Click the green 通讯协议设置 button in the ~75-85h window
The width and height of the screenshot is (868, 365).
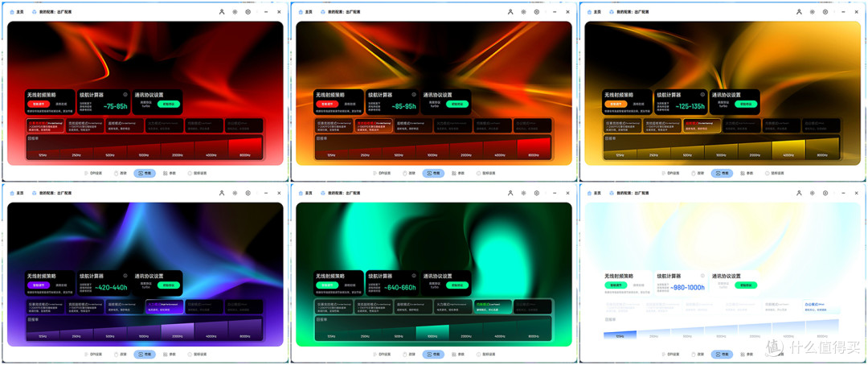tap(168, 104)
